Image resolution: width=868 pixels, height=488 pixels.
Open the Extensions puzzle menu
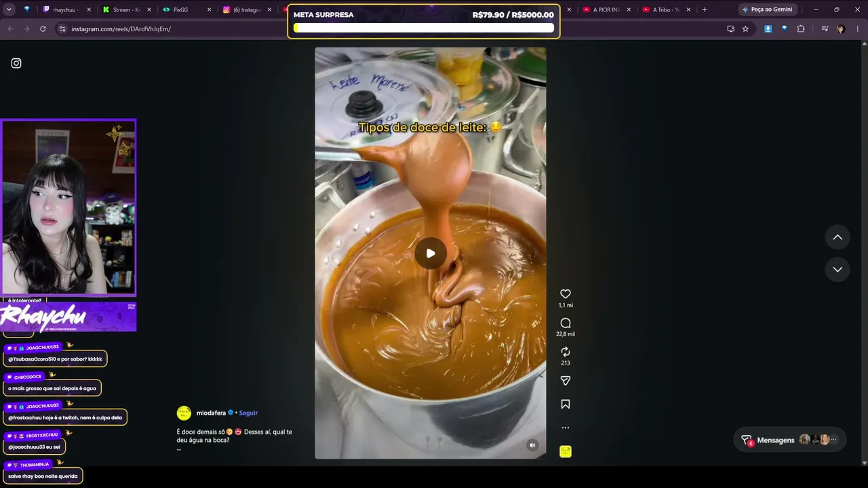pos(801,29)
